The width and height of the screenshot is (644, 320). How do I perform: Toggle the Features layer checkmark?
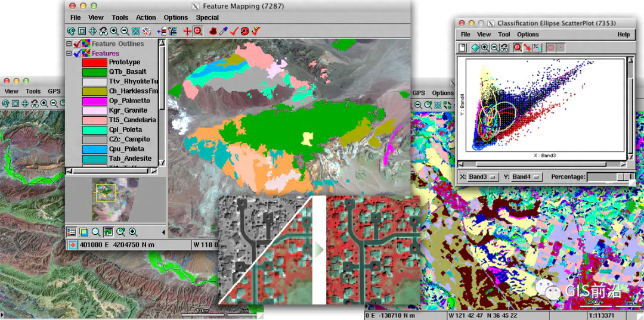click(78, 54)
